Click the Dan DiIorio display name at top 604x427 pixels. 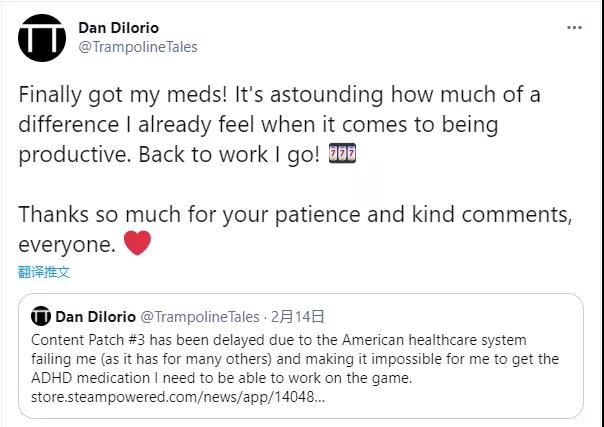[118, 28]
